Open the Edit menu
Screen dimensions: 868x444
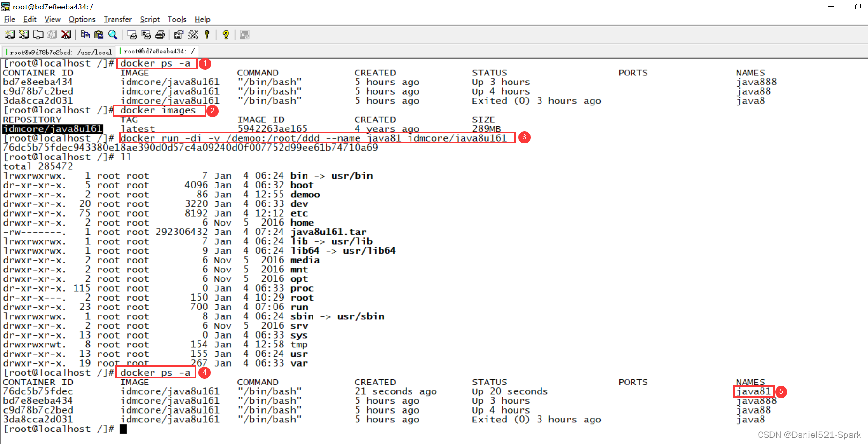pyautogui.click(x=30, y=19)
